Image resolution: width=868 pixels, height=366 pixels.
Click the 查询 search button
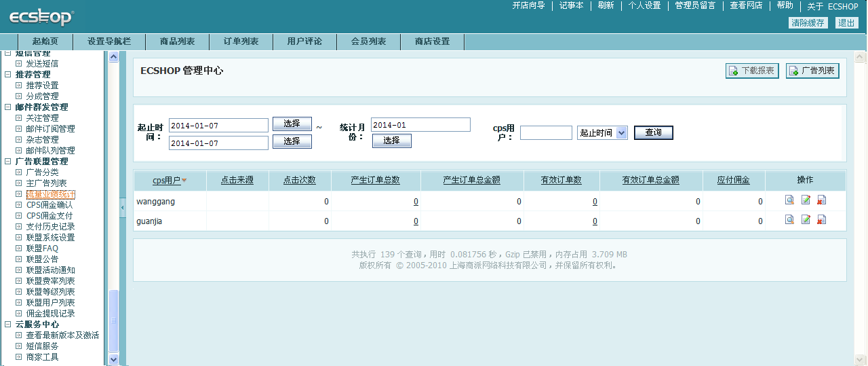point(653,133)
